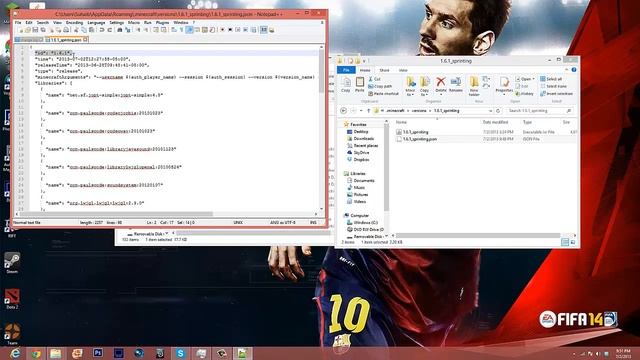Open the Language menu in Notepad++
This screenshot has height=360, width=640.
pyautogui.click(x=96, y=23)
